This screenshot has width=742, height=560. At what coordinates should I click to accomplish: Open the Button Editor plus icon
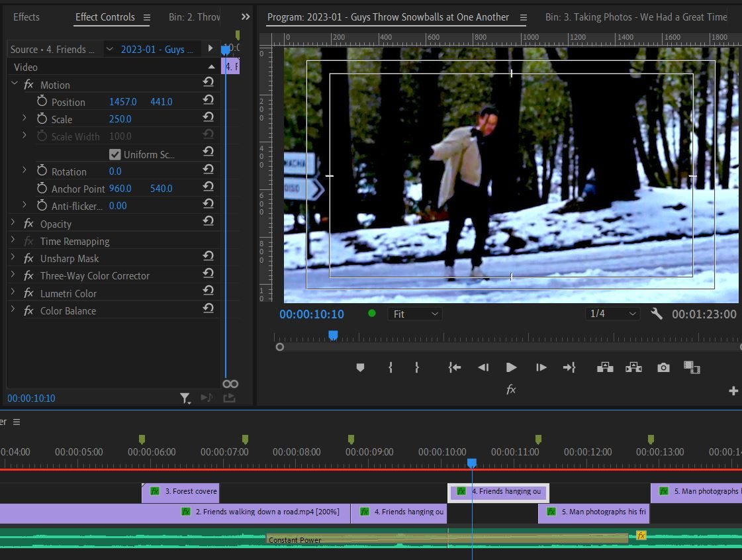733,391
